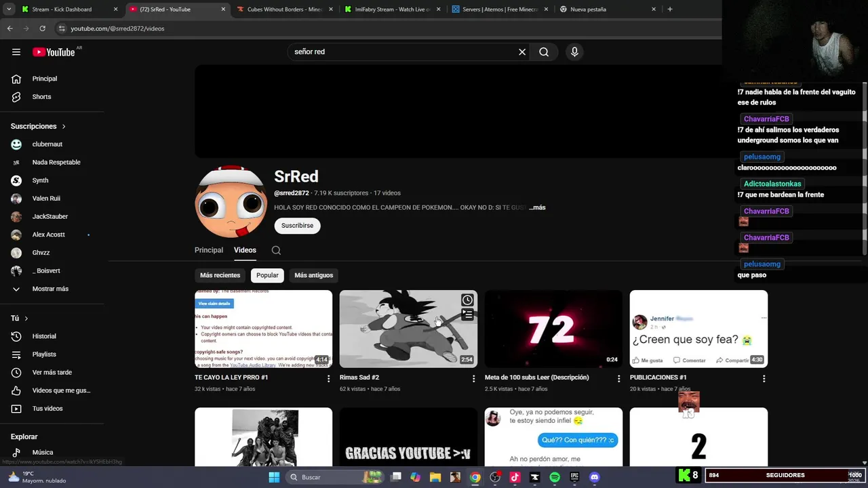
Task: Expand Suscripciones section chevron
Action: [64, 127]
